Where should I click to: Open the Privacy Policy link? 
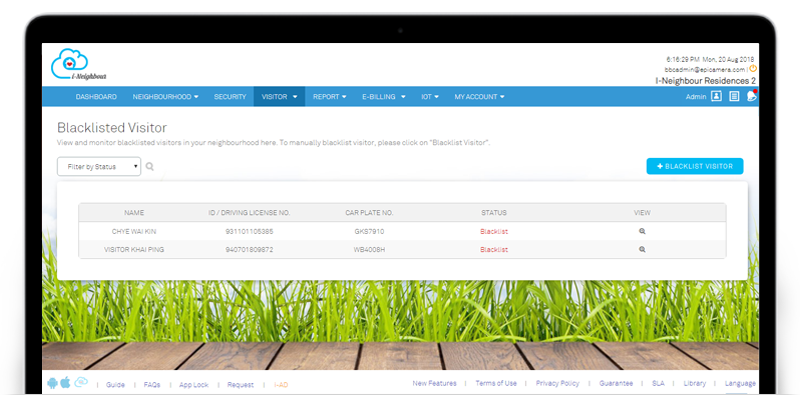(x=557, y=383)
